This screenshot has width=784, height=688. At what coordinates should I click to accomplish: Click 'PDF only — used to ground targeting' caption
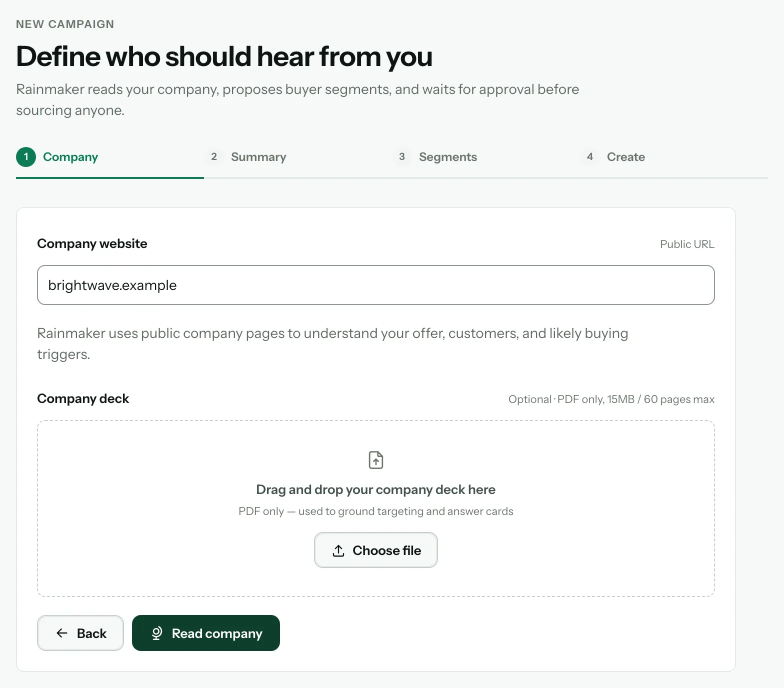pyautogui.click(x=376, y=511)
